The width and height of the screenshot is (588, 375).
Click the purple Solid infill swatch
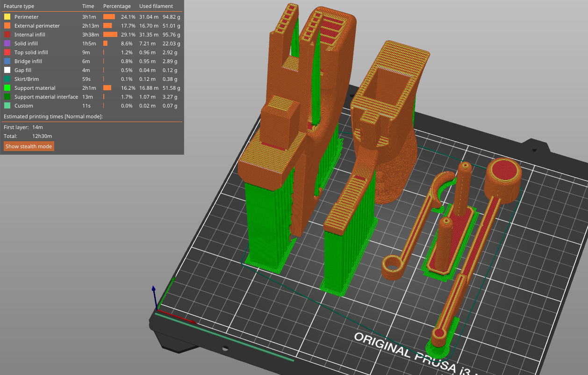coord(7,43)
